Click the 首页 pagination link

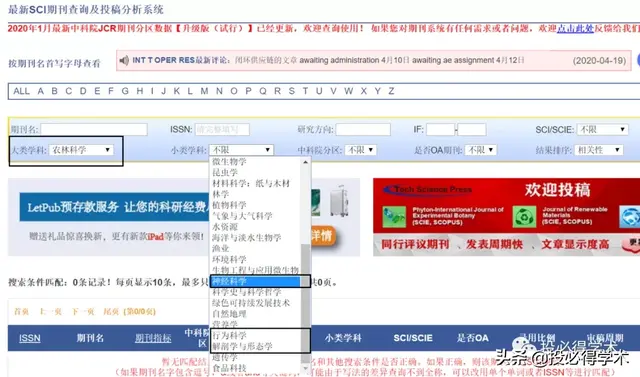click(21, 312)
